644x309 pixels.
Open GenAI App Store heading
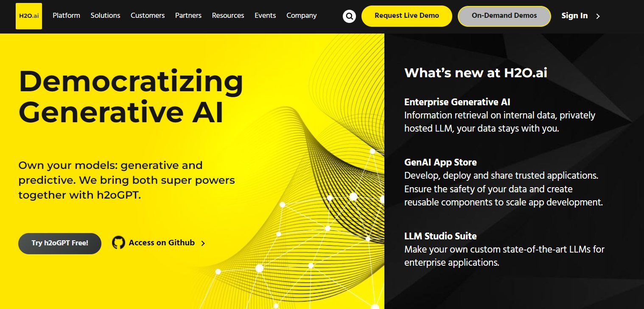click(x=440, y=162)
